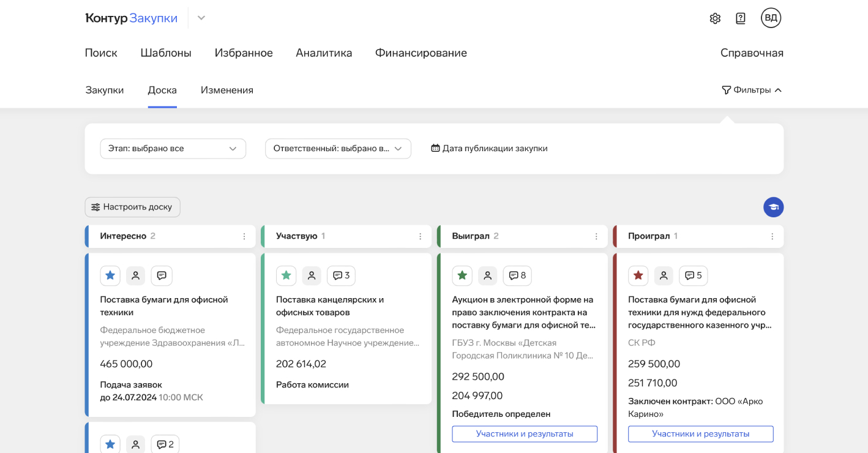Expand product switcher chevron next to logo

[x=201, y=18]
